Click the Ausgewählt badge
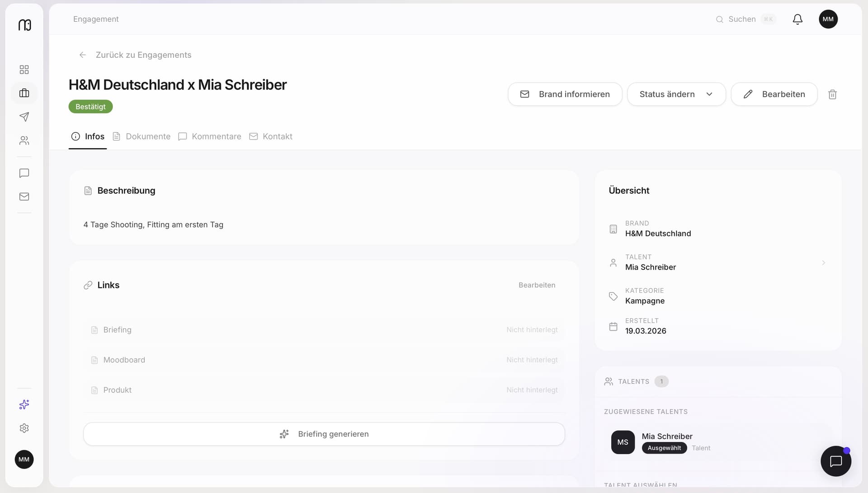This screenshot has height=493, width=868. point(664,448)
